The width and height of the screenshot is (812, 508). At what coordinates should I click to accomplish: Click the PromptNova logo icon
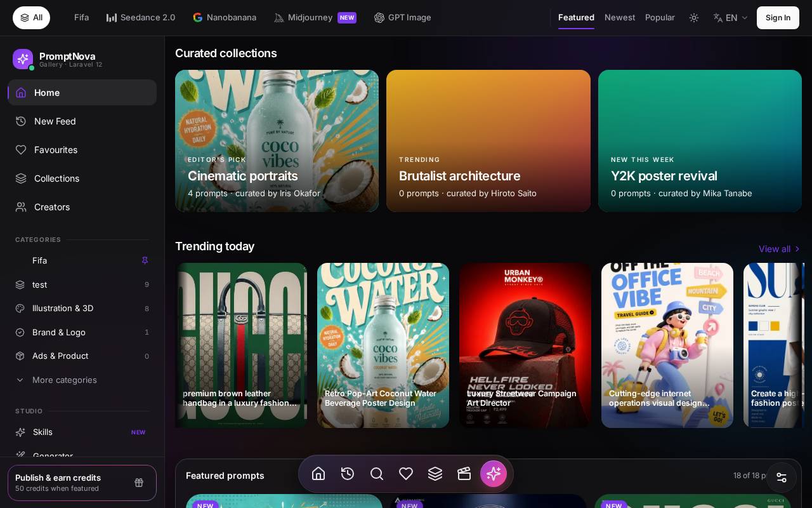point(23,59)
